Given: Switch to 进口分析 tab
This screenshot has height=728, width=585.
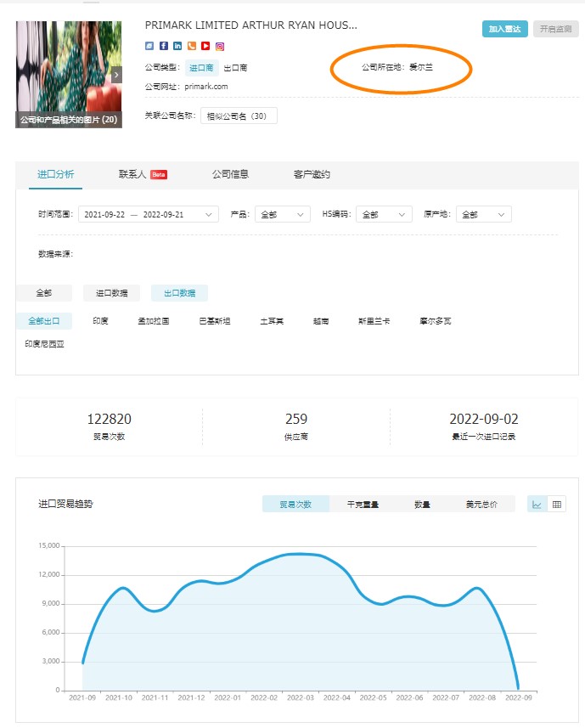Looking at the screenshot, I should [x=56, y=175].
